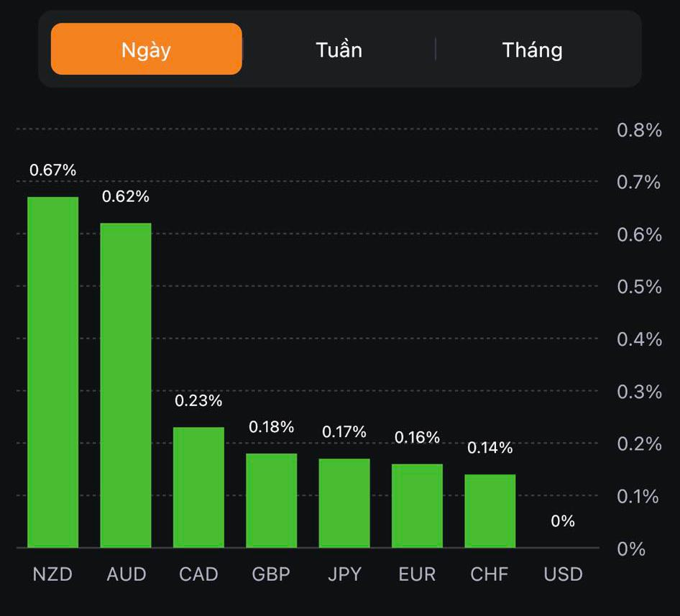Click the CHF currency label
680x616 pixels.
click(x=490, y=575)
